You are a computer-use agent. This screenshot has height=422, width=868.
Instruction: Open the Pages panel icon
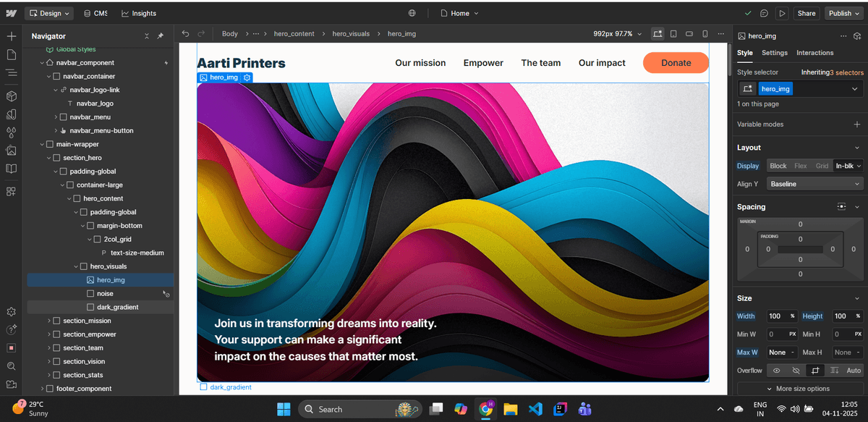(11, 54)
